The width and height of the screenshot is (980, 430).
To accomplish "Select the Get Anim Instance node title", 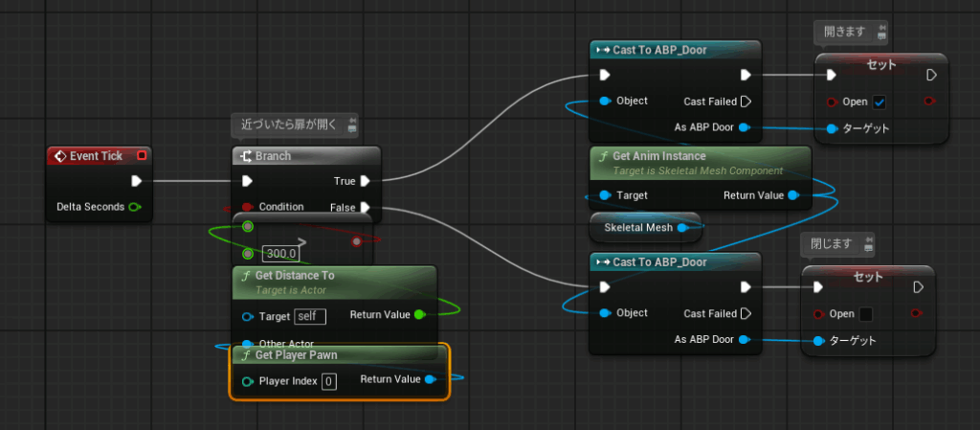I will [x=658, y=156].
